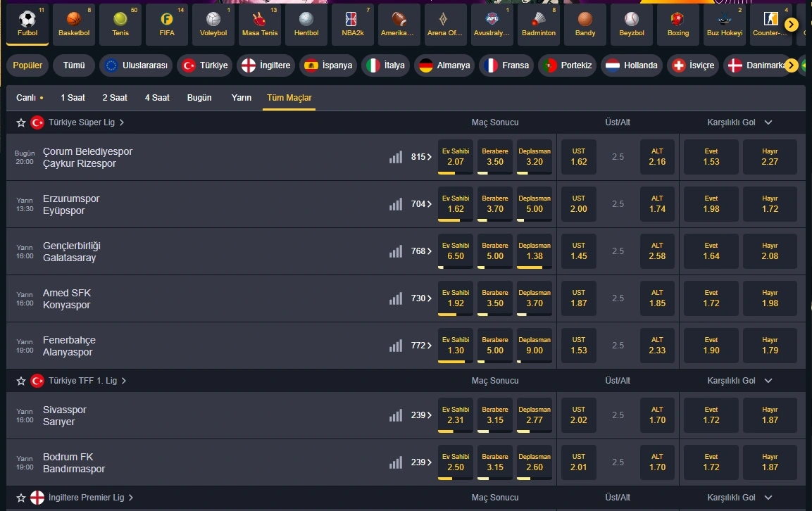Screen dimensions: 812x511
Task: Open the Erzurumspor vs Eyüpspor match
Action: coord(71,205)
